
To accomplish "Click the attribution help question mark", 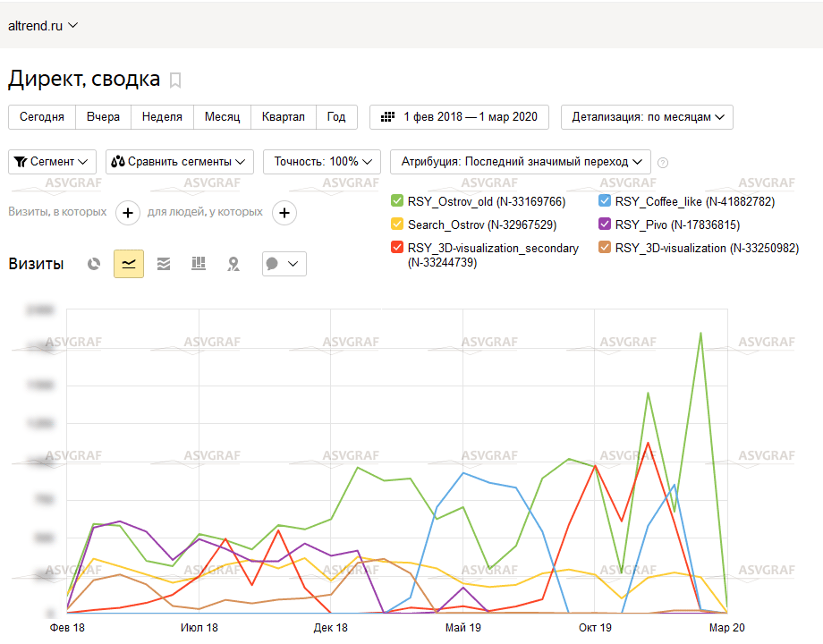I will (x=663, y=163).
